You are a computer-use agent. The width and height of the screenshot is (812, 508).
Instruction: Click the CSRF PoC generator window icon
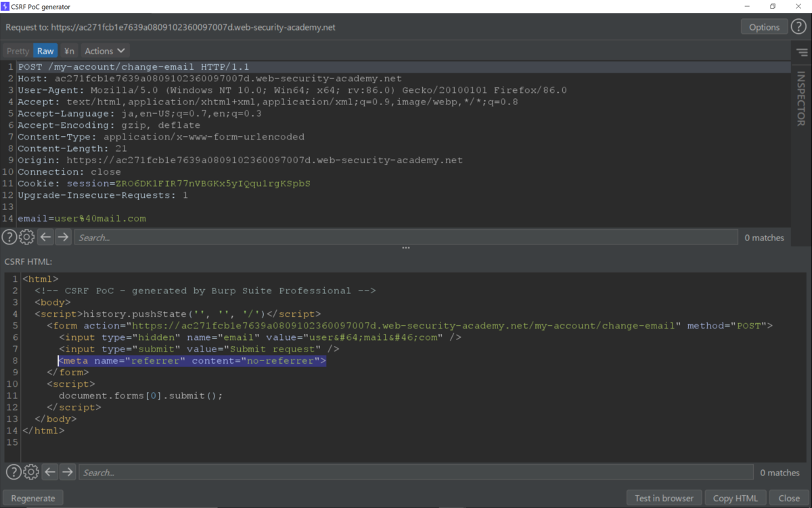click(5, 6)
